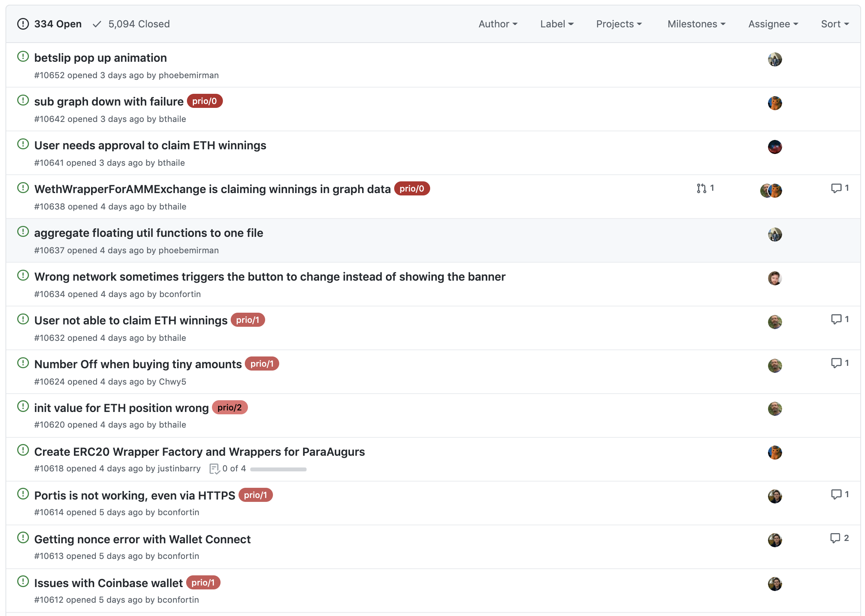The height and width of the screenshot is (616, 865).
Task: Click open issue icon beside sub graph down
Action: click(x=23, y=100)
